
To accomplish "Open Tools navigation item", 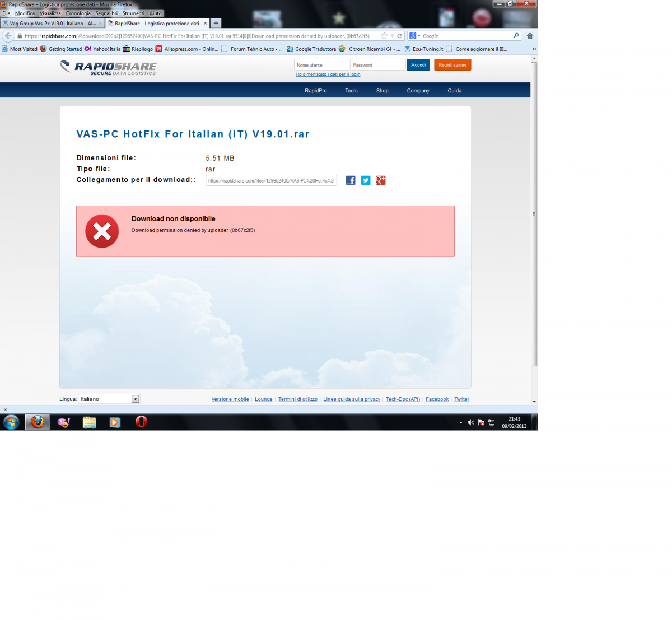I will pyautogui.click(x=351, y=91).
